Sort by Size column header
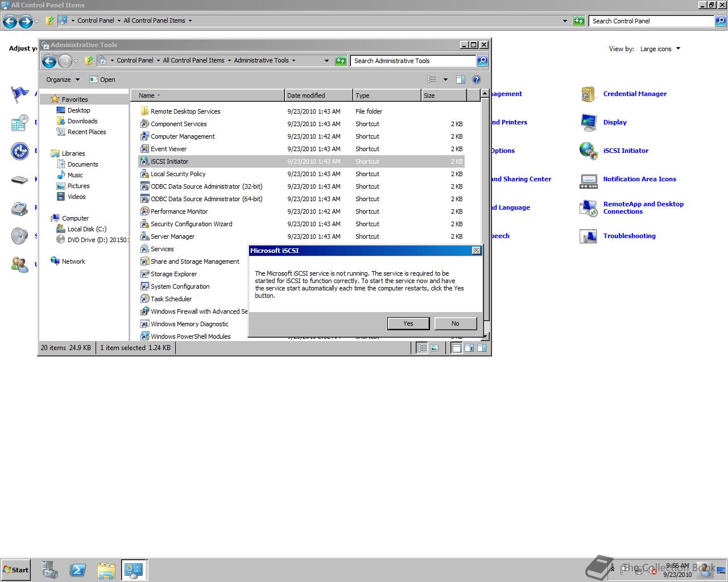The height and width of the screenshot is (582, 728). [x=444, y=95]
